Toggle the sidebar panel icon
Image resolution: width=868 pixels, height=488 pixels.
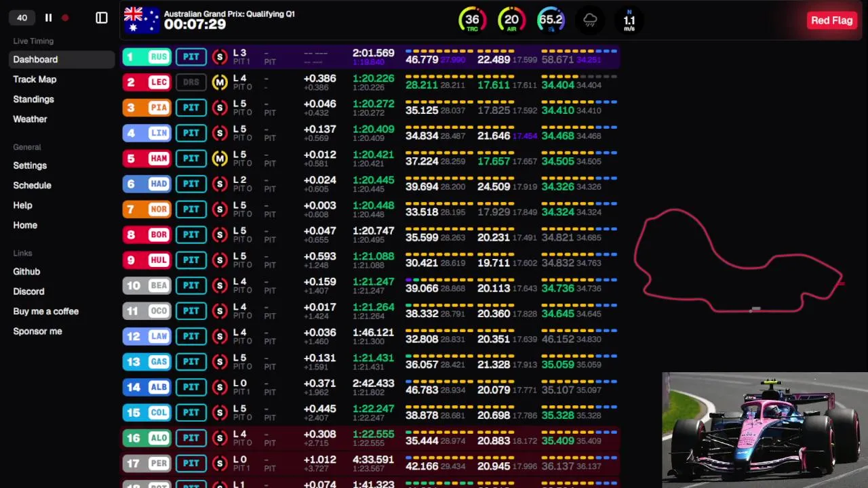point(102,18)
